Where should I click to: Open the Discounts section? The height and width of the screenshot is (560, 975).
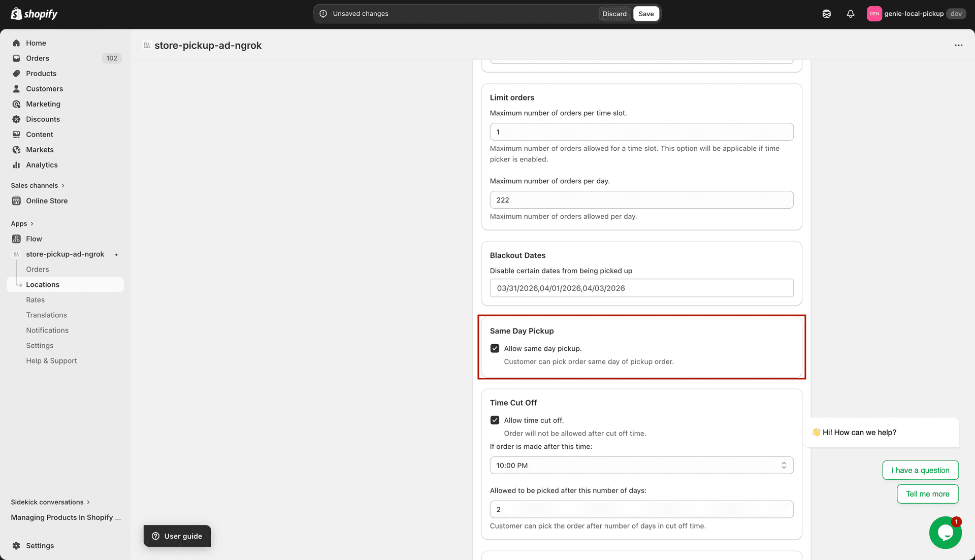click(x=43, y=119)
